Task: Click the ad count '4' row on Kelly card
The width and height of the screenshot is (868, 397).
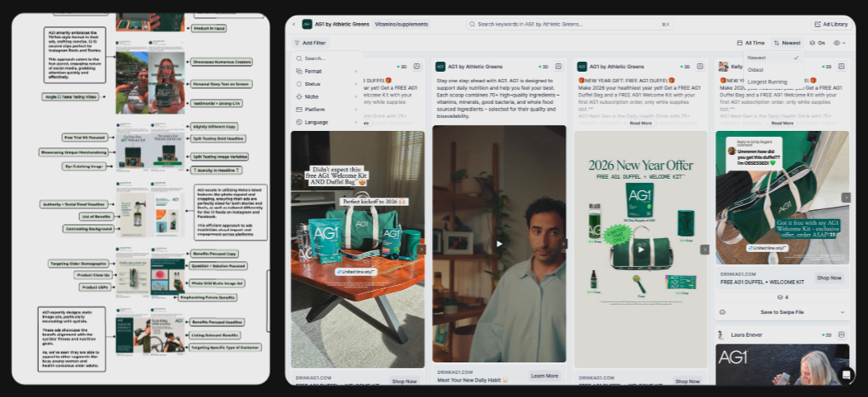Action: click(782, 297)
